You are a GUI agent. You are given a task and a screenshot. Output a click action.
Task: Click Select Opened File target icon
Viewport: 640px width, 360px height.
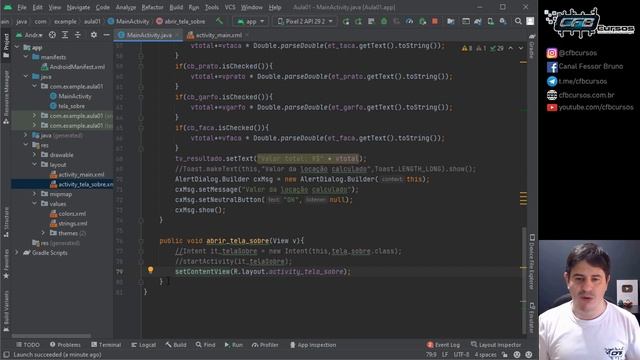pos(52,35)
